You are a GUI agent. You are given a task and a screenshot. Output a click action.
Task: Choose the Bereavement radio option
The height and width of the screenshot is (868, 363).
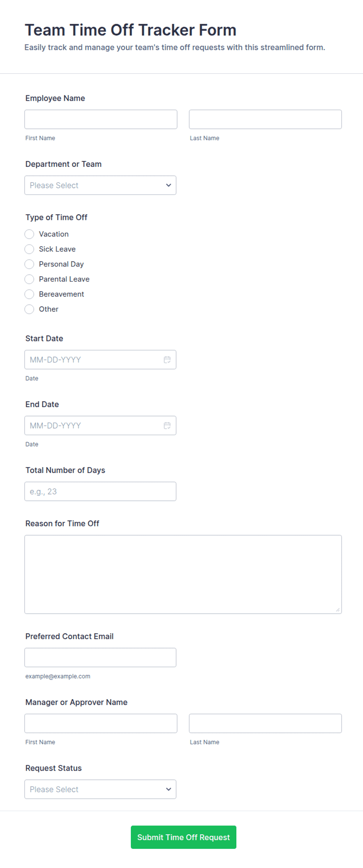pos(29,294)
